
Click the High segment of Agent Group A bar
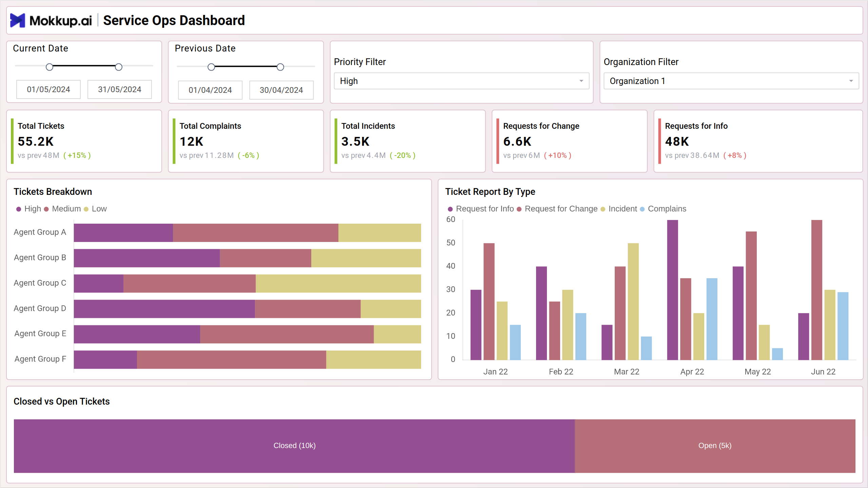(x=123, y=233)
